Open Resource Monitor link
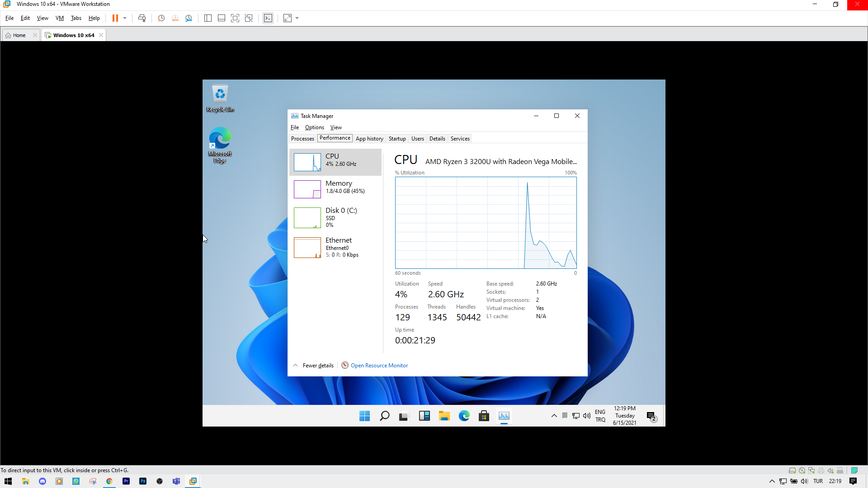 pos(375,366)
